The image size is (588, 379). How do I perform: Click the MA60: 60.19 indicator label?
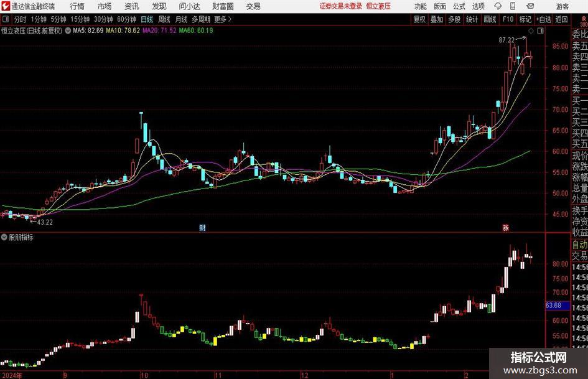coord(196,30)
